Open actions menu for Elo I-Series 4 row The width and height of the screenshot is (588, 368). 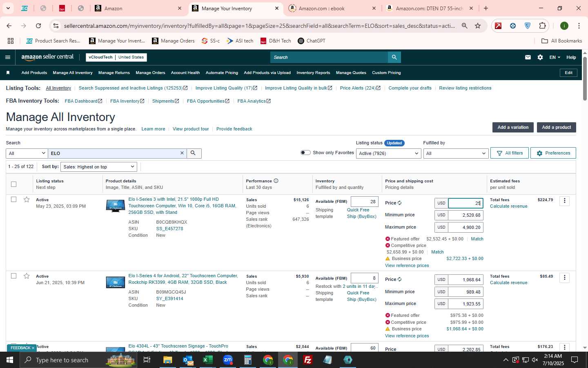565,278
